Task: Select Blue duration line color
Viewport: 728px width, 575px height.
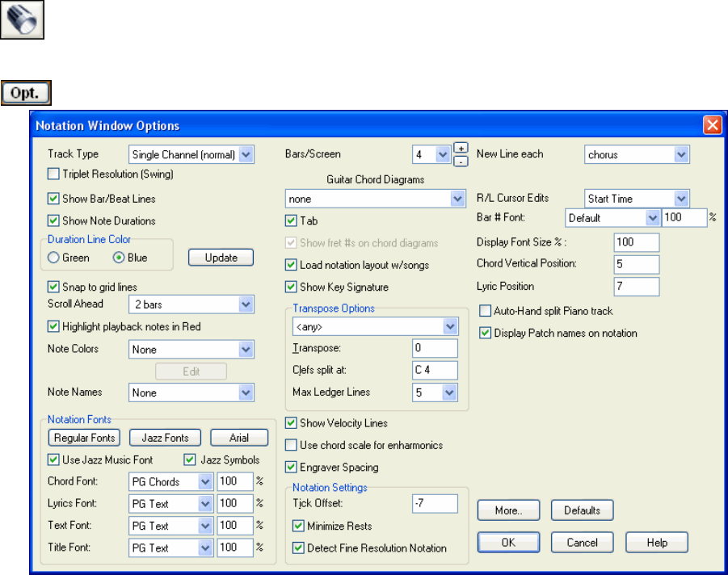Action: coord(117,258)
